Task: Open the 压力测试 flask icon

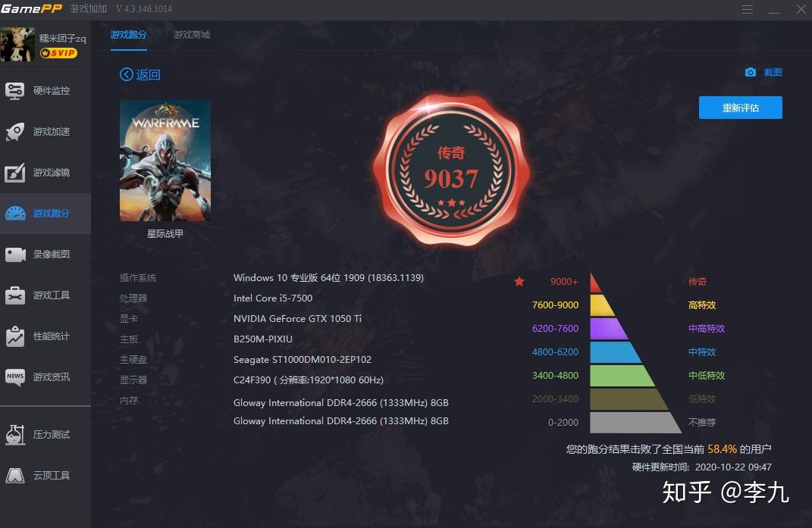Action: (x=15, y=434)
